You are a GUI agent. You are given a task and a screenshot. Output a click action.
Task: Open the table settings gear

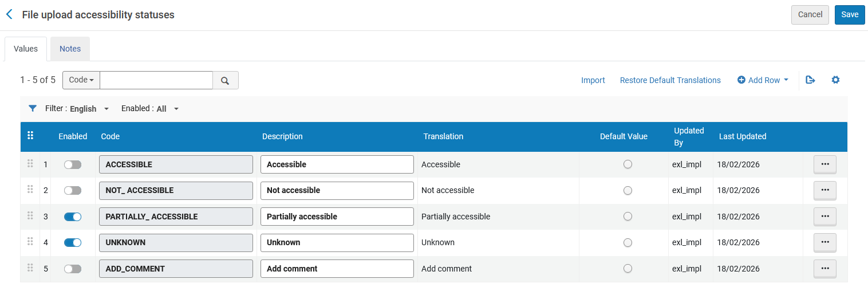[x=835, y=80]
